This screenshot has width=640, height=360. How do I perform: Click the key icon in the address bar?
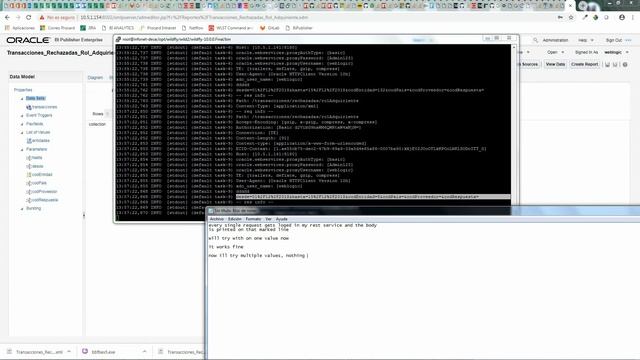560,18
